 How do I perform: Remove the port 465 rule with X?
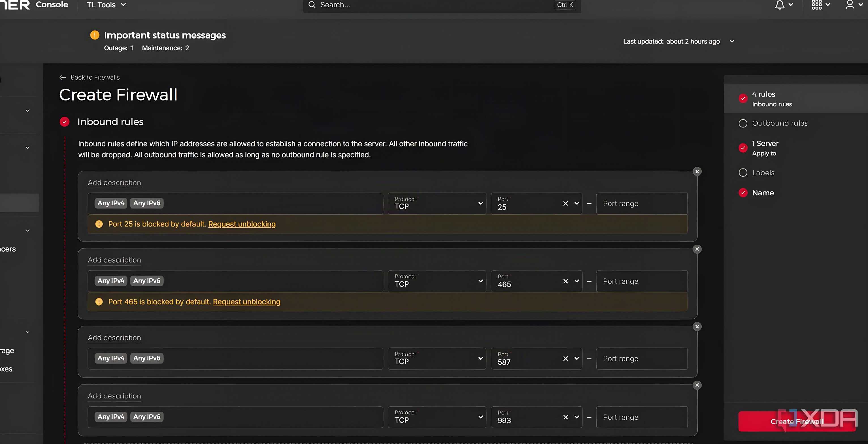click(x=697, y=249)
